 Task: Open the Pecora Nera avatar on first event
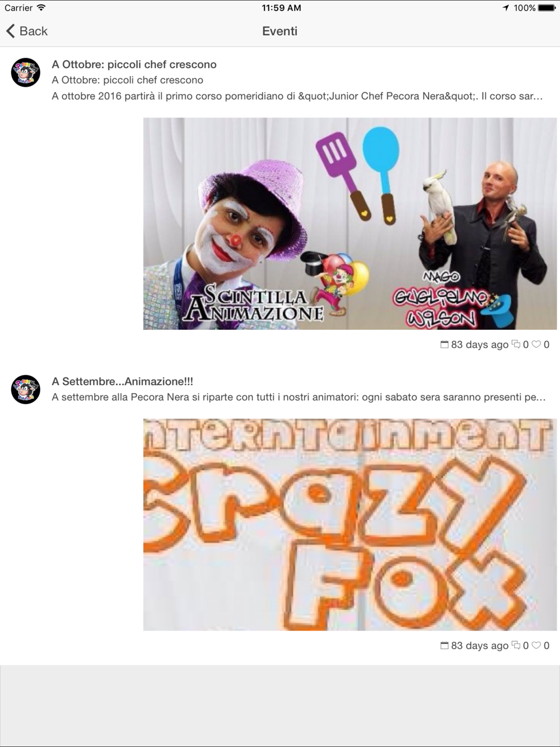point(26,72)
